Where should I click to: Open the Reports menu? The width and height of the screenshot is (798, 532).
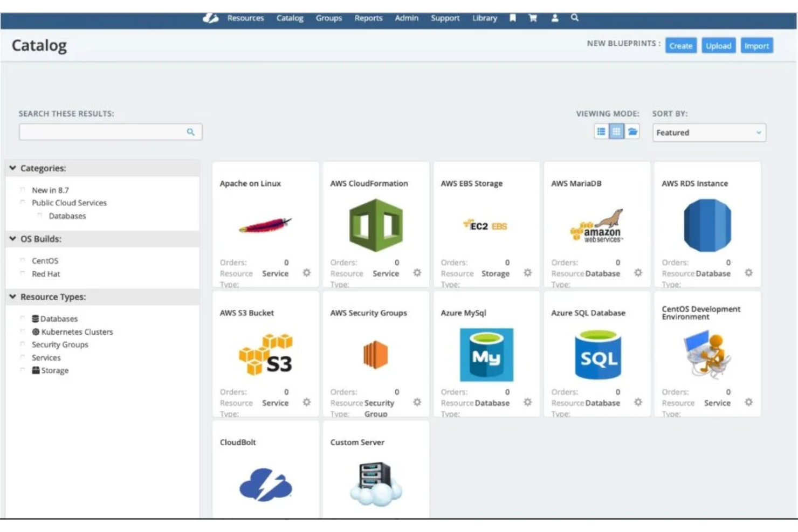tap(368, 18)
